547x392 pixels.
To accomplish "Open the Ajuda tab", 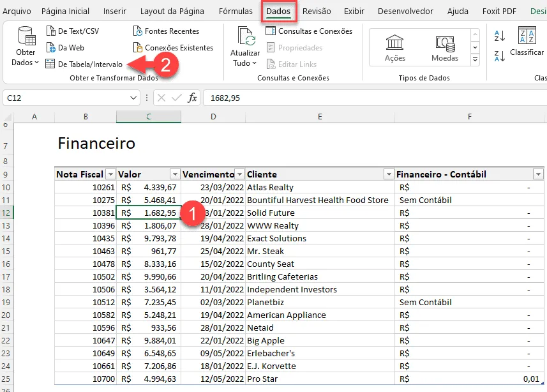I will coord(458,11).
